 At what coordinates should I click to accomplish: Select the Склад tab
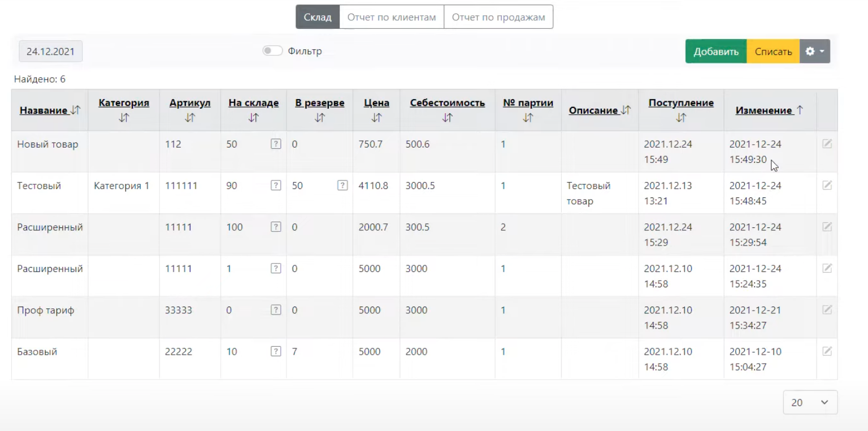coord(318,17)
